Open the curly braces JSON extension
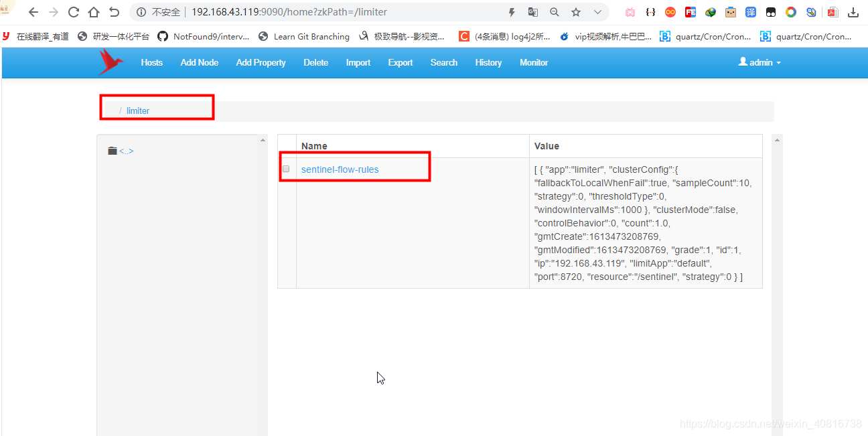The image size is (868, 436). pos(650,12)
